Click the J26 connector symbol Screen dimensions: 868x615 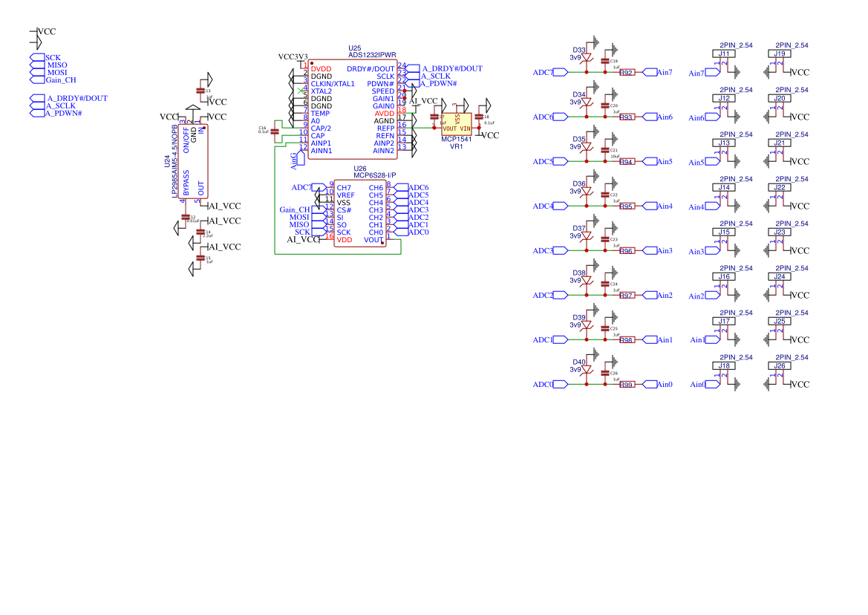pos(781,364)
